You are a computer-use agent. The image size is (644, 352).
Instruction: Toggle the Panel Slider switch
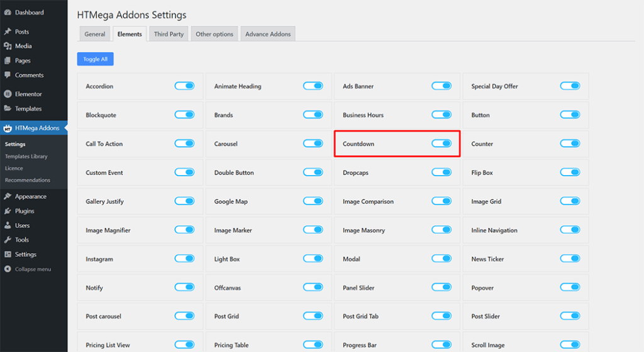(x=441, y=287)
